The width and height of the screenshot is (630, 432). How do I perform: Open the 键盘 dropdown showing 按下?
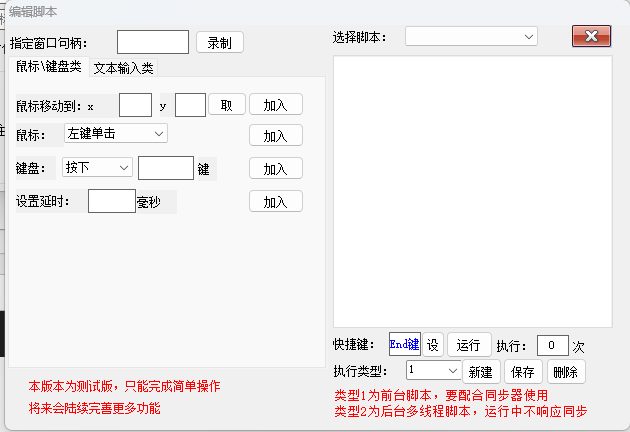96,168
